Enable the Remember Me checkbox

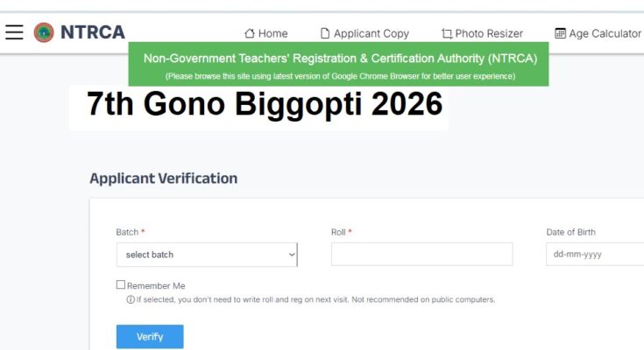tap(121, 285)
